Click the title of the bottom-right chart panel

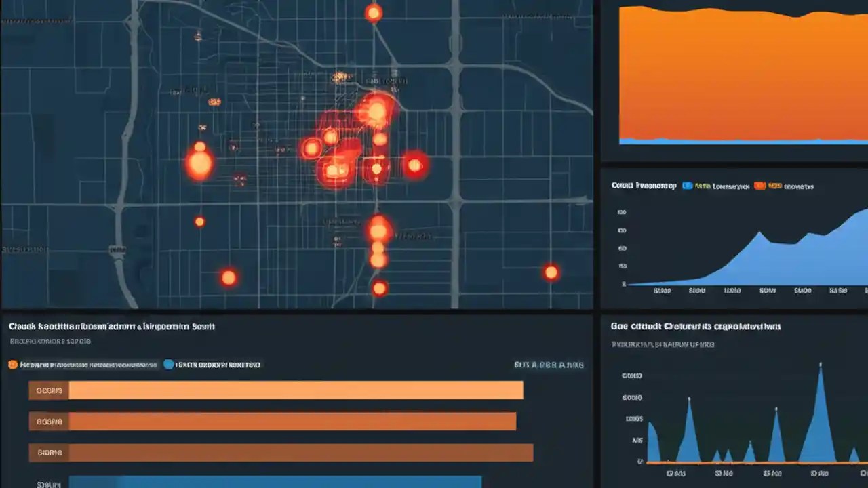[692, 326]
